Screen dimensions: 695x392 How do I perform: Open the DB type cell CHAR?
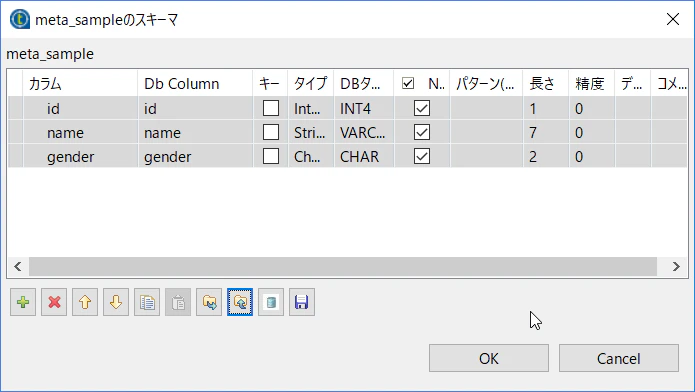point(364,157)
